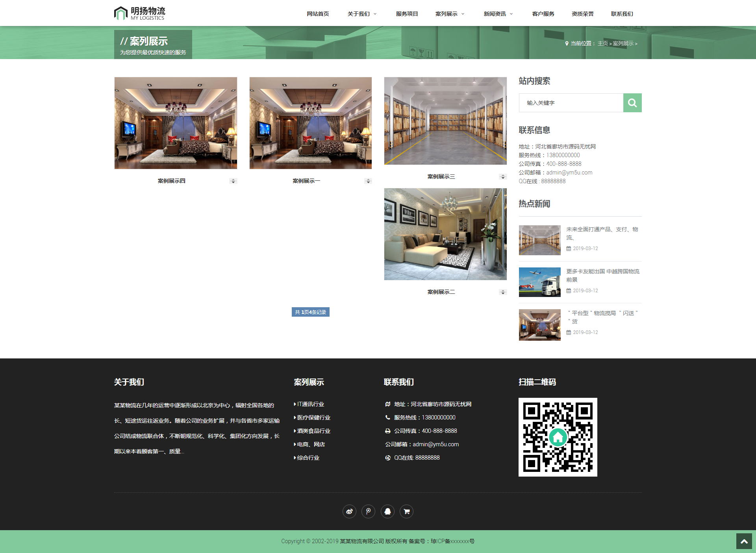Click the QR code image in footer
The width and height of the screenshot is (756, 553).
click(x=558, y=437)
